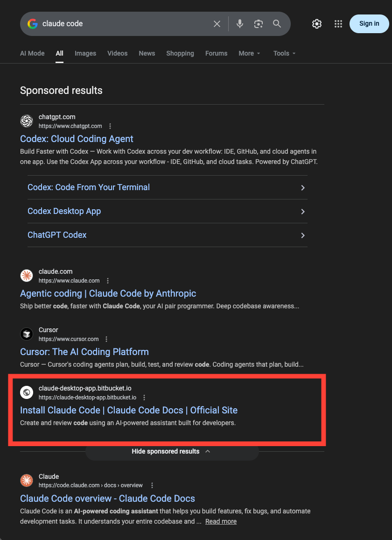
Task: Open three-dot menu beside claude.com URL
Action: tap(108, 281)
